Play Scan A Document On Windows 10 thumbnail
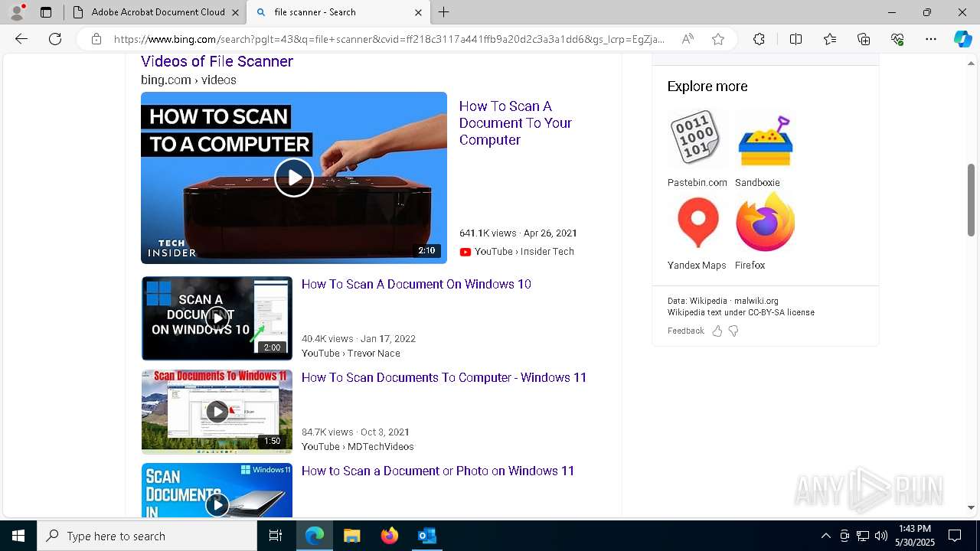980x551 pixels. coord(217,318)
